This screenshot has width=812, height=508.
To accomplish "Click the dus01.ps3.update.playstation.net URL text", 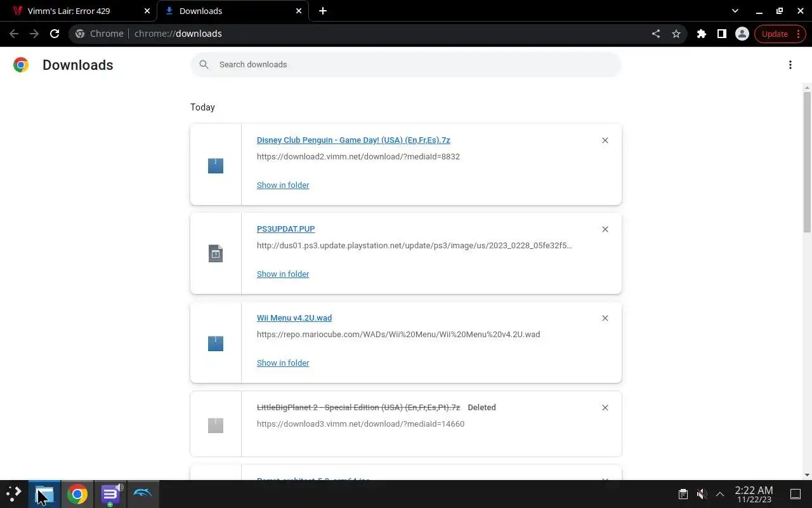I will coord(414,245).
